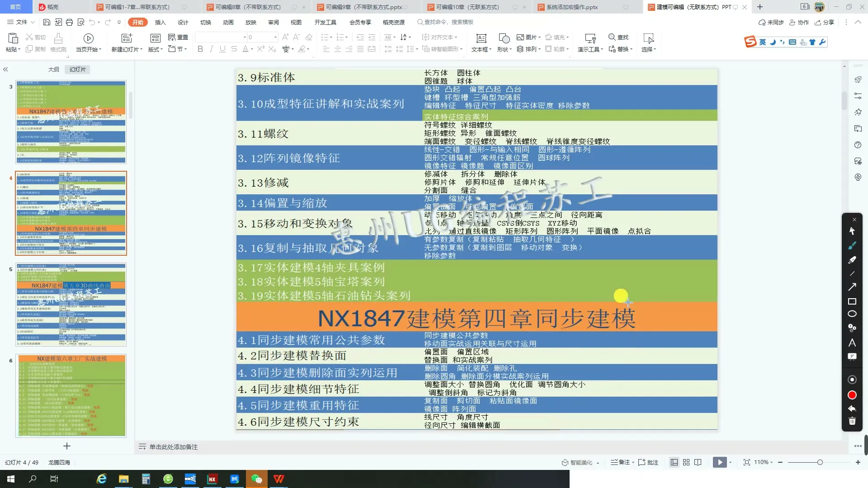Open the font size dropdown
Image resolution: width=868 pixels, height=488 pixels.
(x=275, y=37)
